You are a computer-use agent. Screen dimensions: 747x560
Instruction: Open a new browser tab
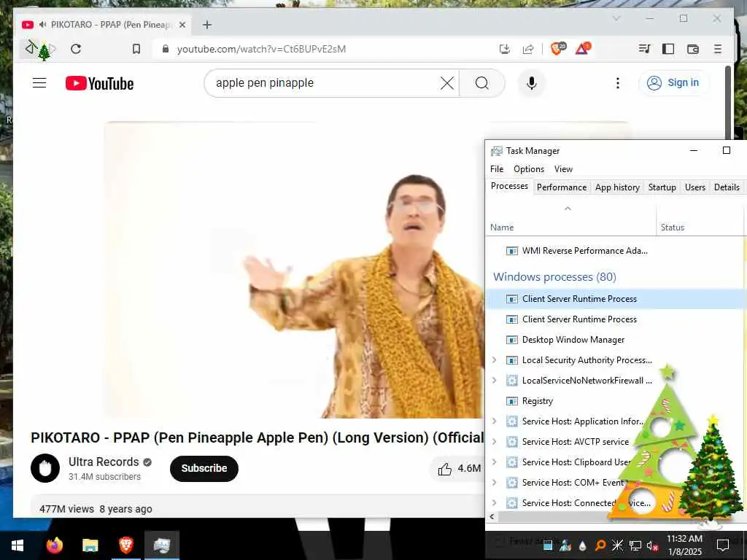[206, 25]
